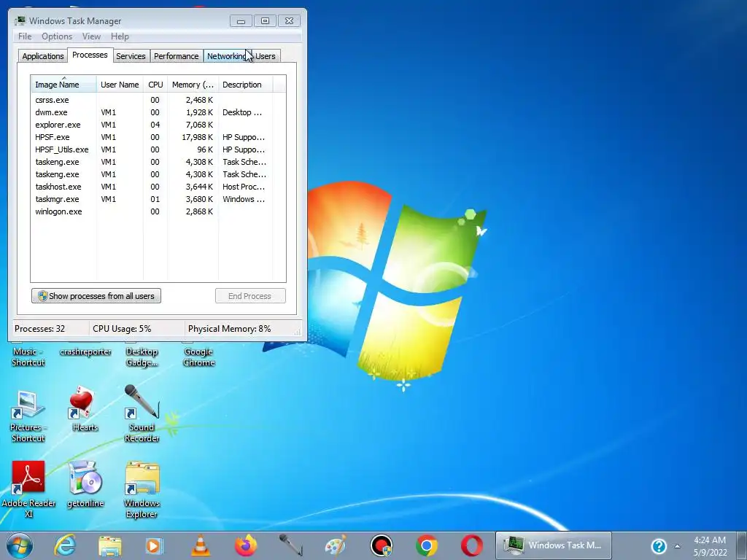Switch to the Applications tab

pyautogui.click(x=43, y=55)
